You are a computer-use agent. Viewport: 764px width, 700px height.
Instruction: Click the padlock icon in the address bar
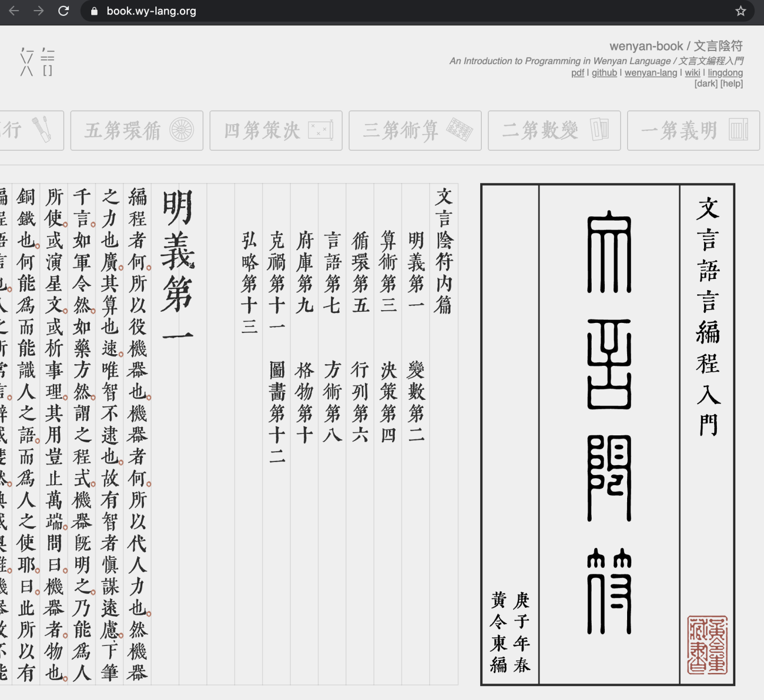point(94,11)
